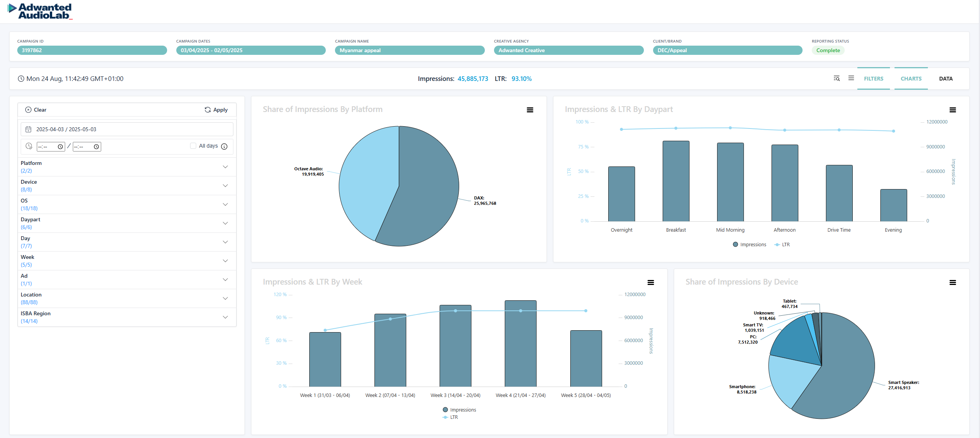Toggle LTR series in Week chart legend
The height and width of the screenshot is (438, 980).
[450, 417]
